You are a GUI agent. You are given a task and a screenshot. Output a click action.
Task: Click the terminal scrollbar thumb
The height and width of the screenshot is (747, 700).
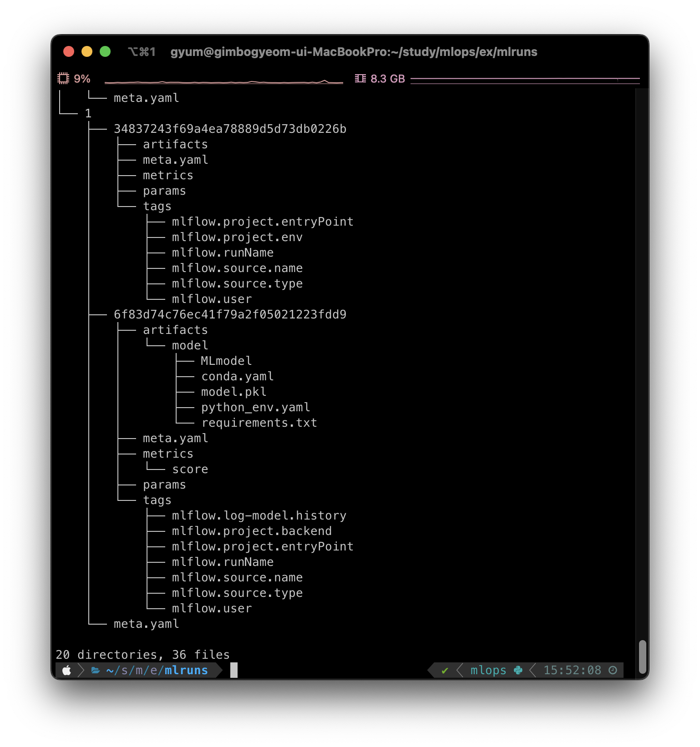coord(643,657)
